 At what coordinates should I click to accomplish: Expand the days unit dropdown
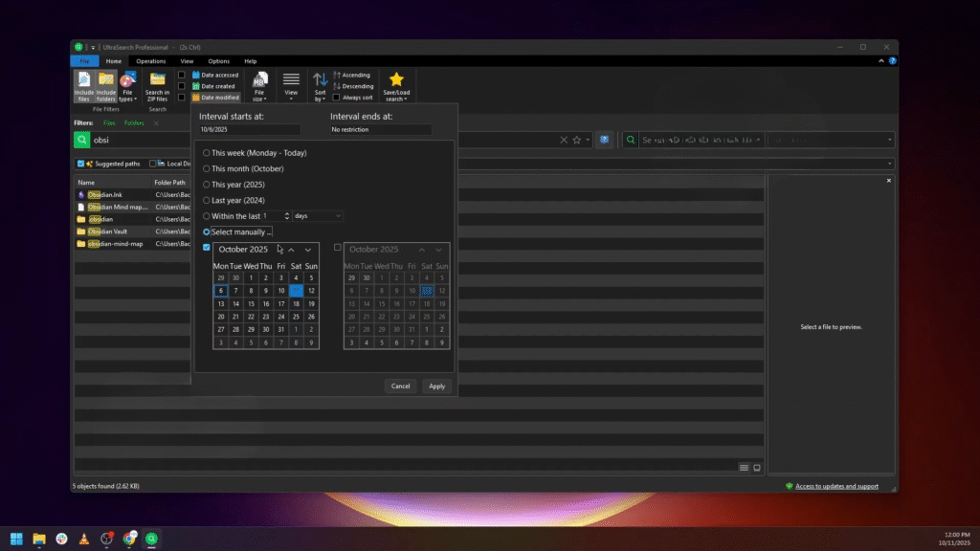(x=318, y=216)
